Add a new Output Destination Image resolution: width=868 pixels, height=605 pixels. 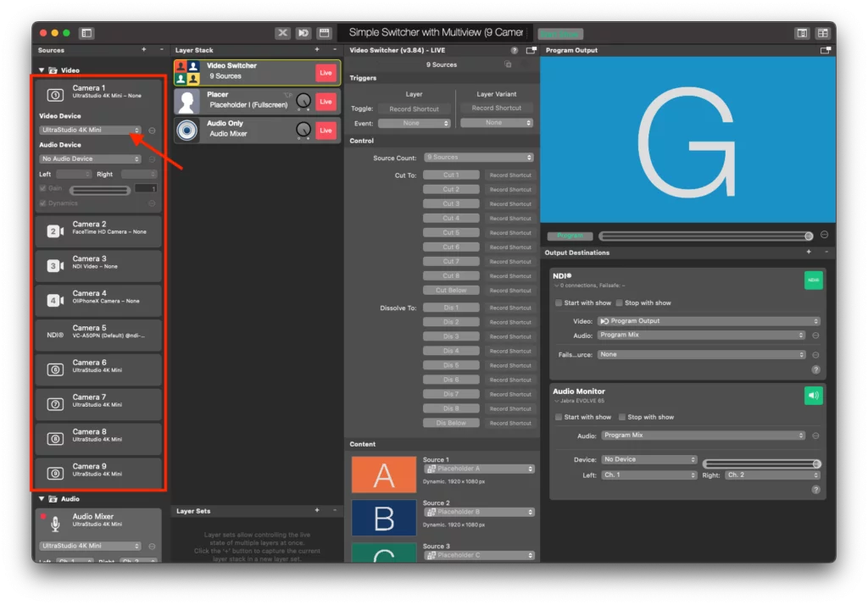pos(809,253)
